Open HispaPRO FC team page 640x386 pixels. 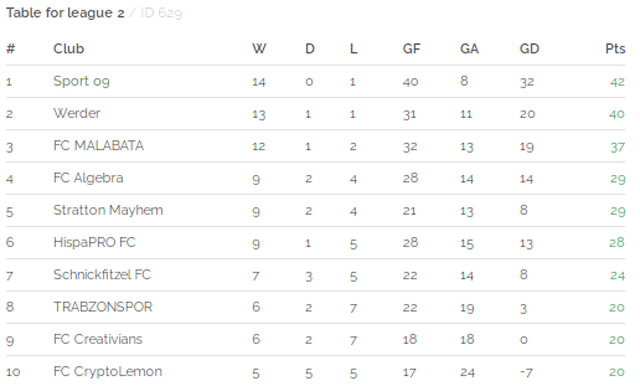click(x=94, y=242)
